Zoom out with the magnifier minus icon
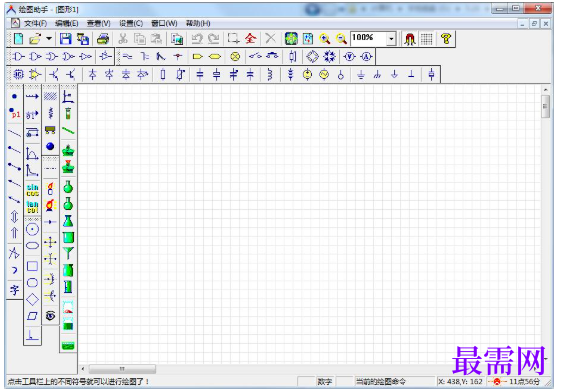Viewport: 564px width, 392px height. 341,38
